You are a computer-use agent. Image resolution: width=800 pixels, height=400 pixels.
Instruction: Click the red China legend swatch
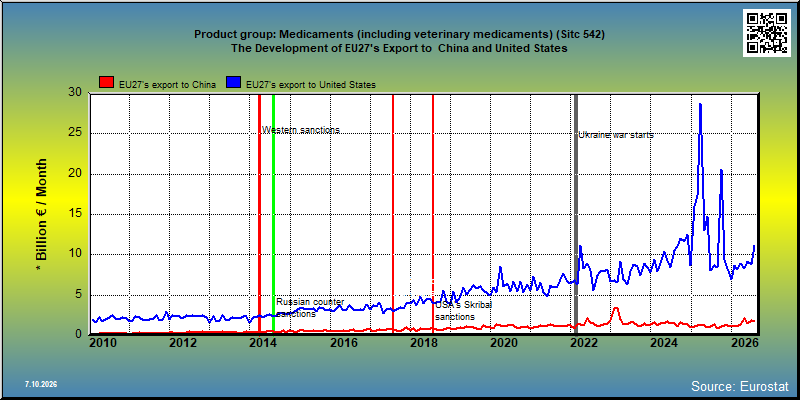pyautogui.click(x=106, y=83)
